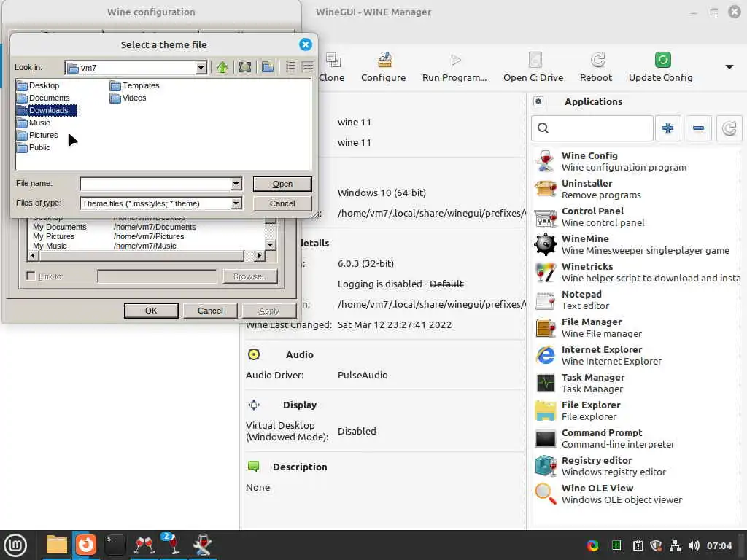This screenshot has width=747, height=560.
Task: Open Wine Task Manager
Action: coord(636,383)
